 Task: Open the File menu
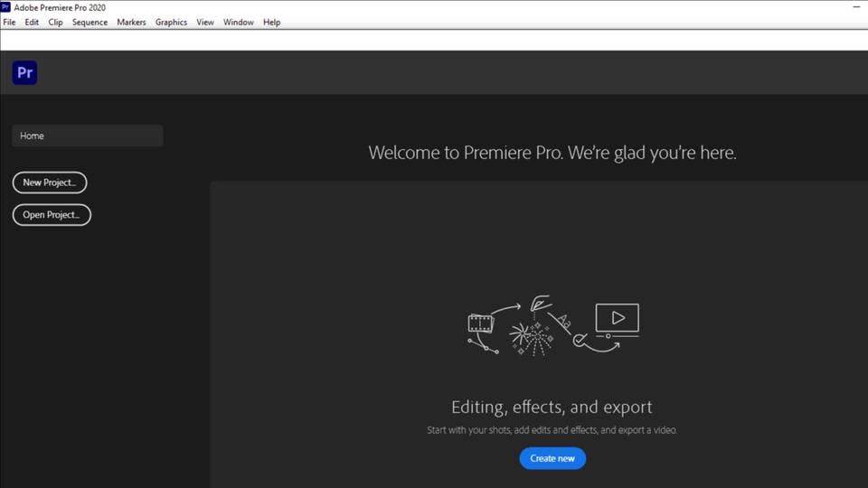(9, 22)
